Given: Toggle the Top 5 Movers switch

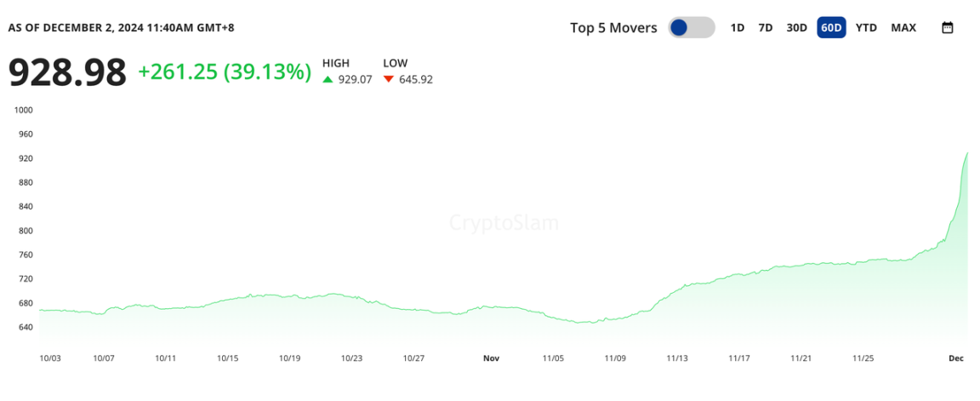Looking at the screenshot, I should (691, 27).
